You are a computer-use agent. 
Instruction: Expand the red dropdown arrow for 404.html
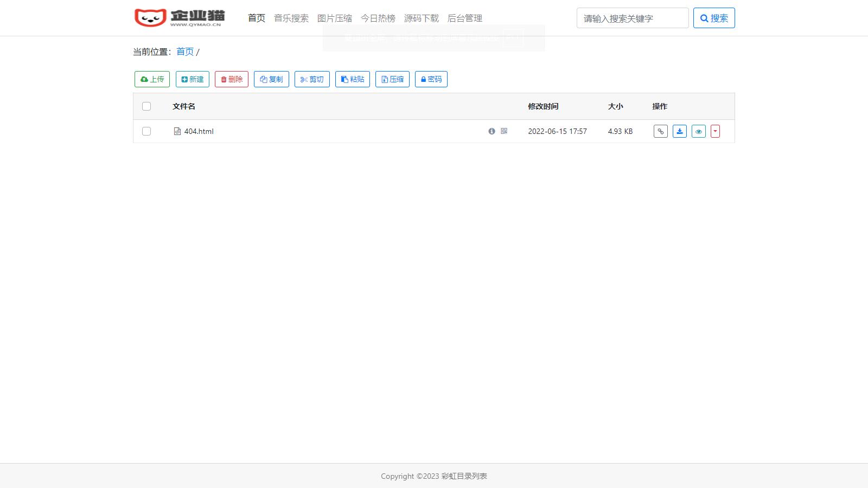[715, 131]
